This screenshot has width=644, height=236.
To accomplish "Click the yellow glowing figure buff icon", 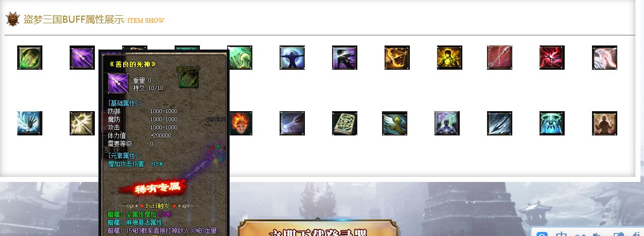I will point(450,58).
